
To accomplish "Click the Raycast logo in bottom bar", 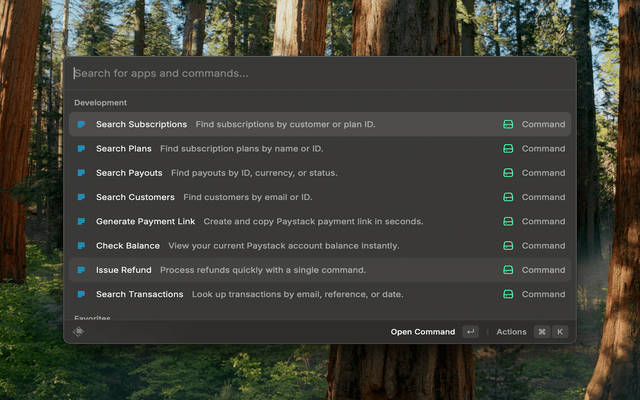I will [79, 332].
